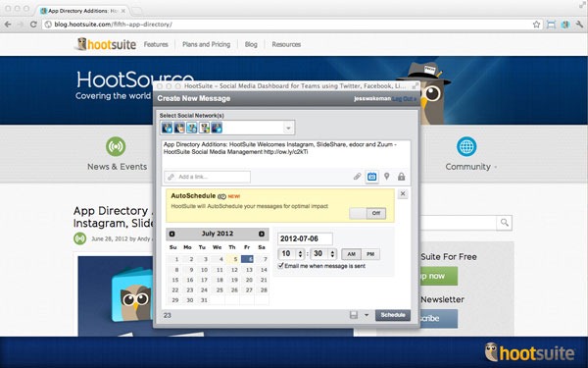Open Plans and Pricing page
The image size is (588, 368).
206,44
